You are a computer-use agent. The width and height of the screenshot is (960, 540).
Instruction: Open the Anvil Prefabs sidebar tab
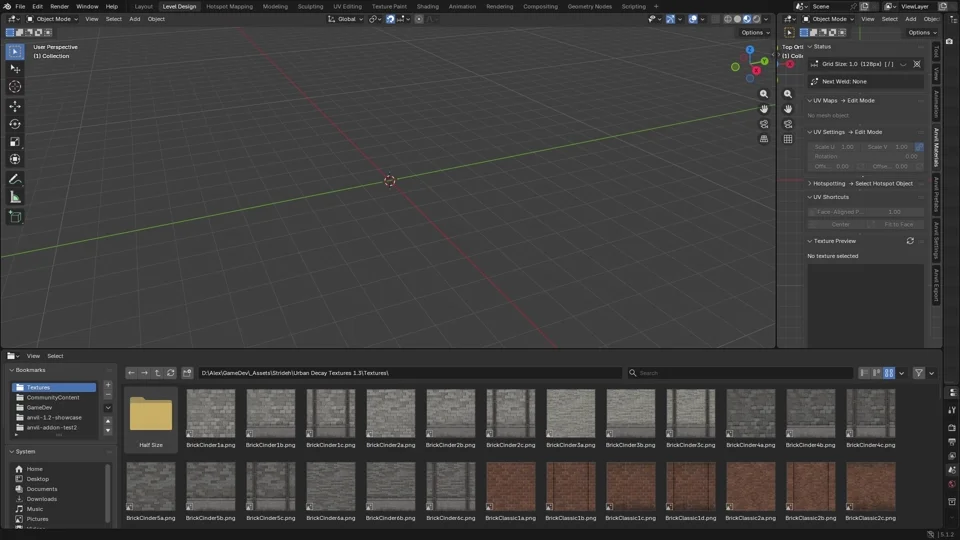click(936, 194)
